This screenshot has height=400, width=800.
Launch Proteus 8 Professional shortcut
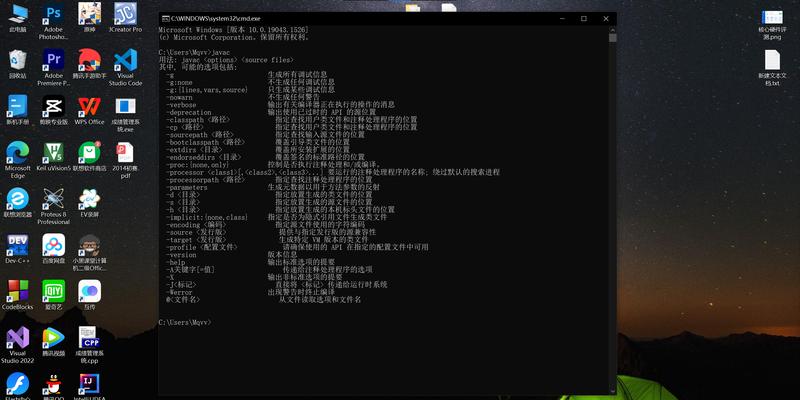[x=53, y=206]
